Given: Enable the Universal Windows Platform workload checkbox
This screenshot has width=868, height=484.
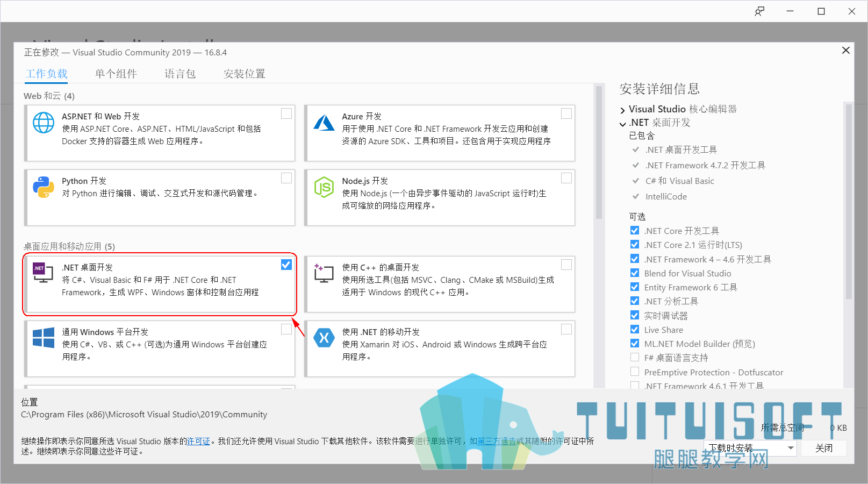Looking at the screenshot, I should (286, 329).
